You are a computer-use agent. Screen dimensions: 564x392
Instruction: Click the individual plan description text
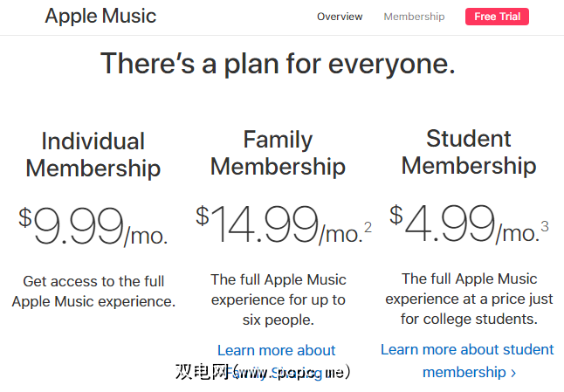click(93, 292)
